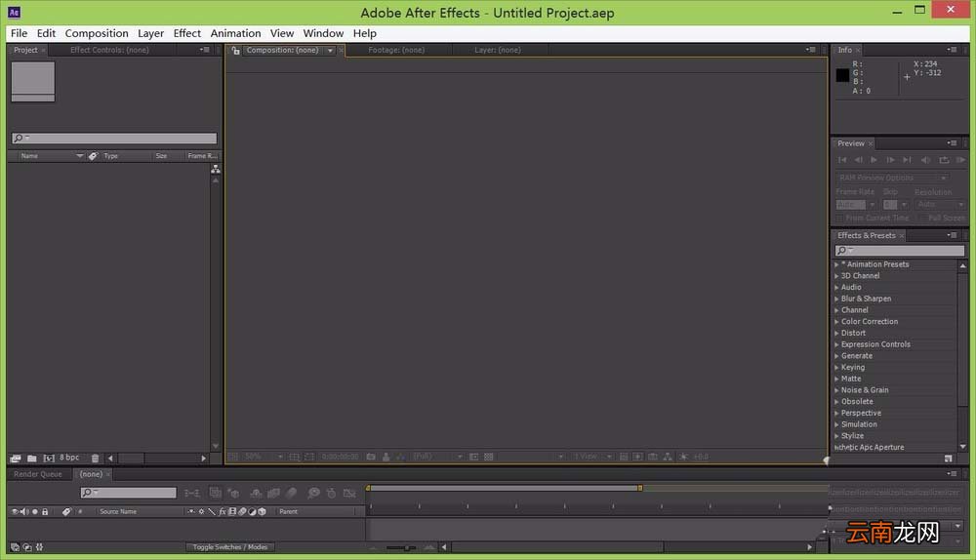
Task: Open the Resolution Auto dropdown in Preview
Action: tap(940, 204)
